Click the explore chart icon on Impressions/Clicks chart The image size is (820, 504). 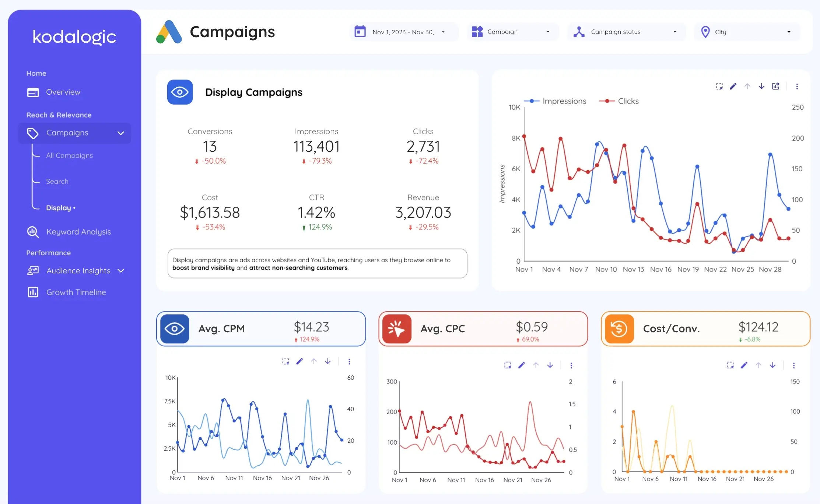click(x=776, y=86)
